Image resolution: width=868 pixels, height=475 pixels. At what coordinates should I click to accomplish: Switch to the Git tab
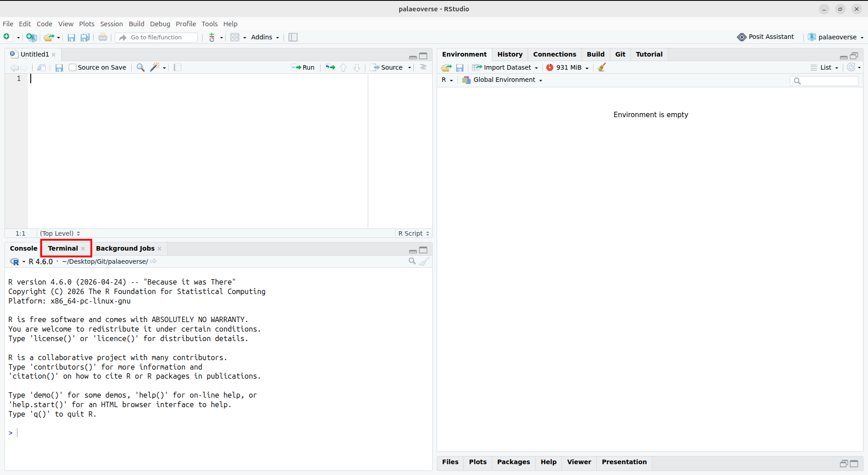coord(620,54)
